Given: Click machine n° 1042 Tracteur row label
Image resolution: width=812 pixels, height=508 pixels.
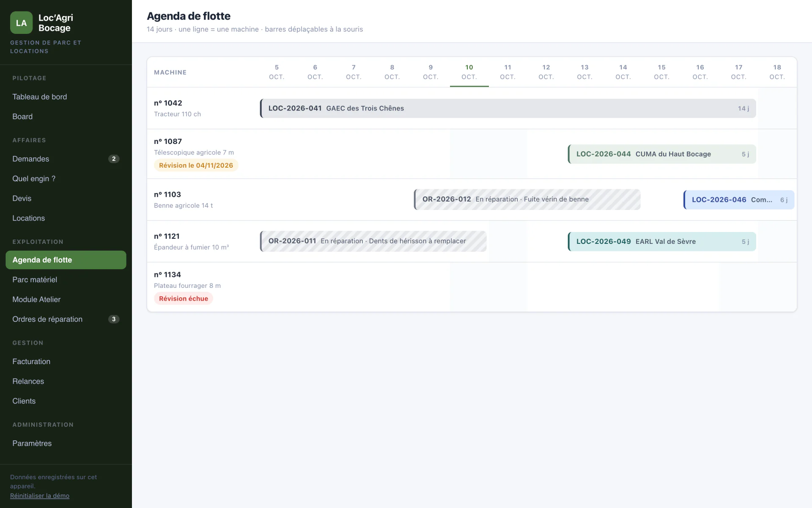Looking at the screenshot, I should pos(177,108).
